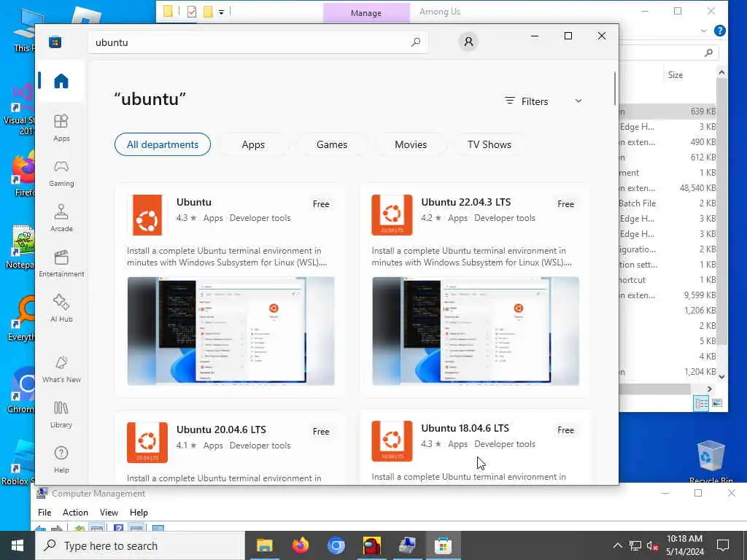
Task: Open Action menu in Computer Management
Action: coord(75,513)
